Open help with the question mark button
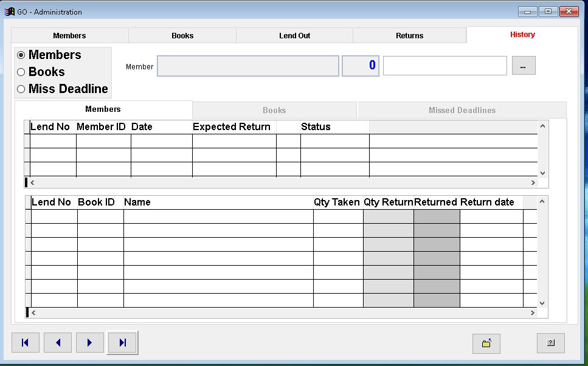The image size is (588, 366). tap(550, 343)
